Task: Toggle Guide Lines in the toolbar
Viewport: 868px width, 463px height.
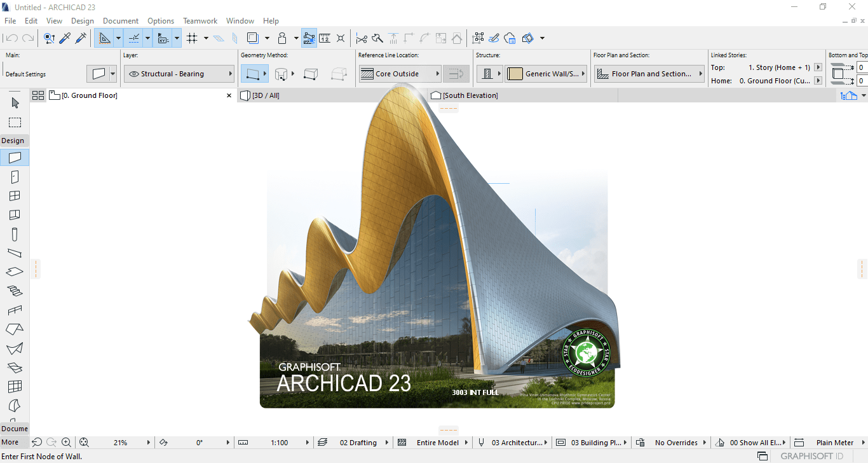Action: pos(105,38)
